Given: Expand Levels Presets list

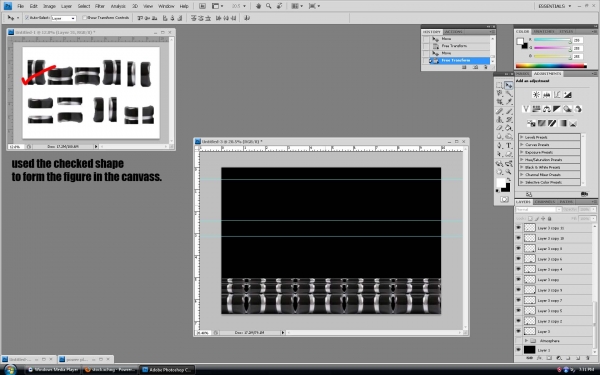Looking at the screenshot, I should point(522,137).
